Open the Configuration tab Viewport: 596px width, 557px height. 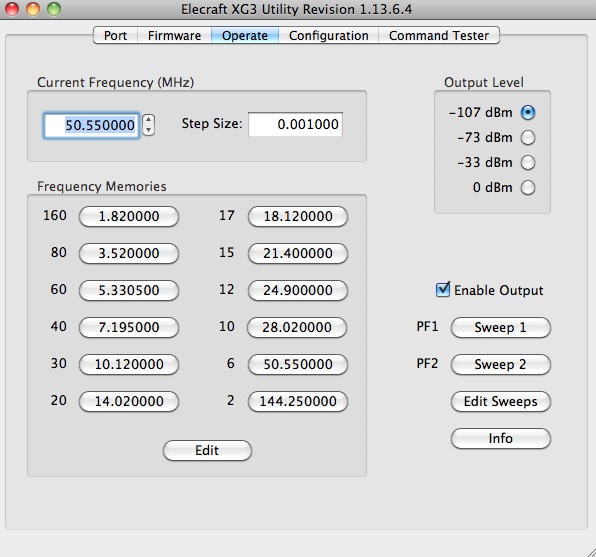[x=328, y=35]
